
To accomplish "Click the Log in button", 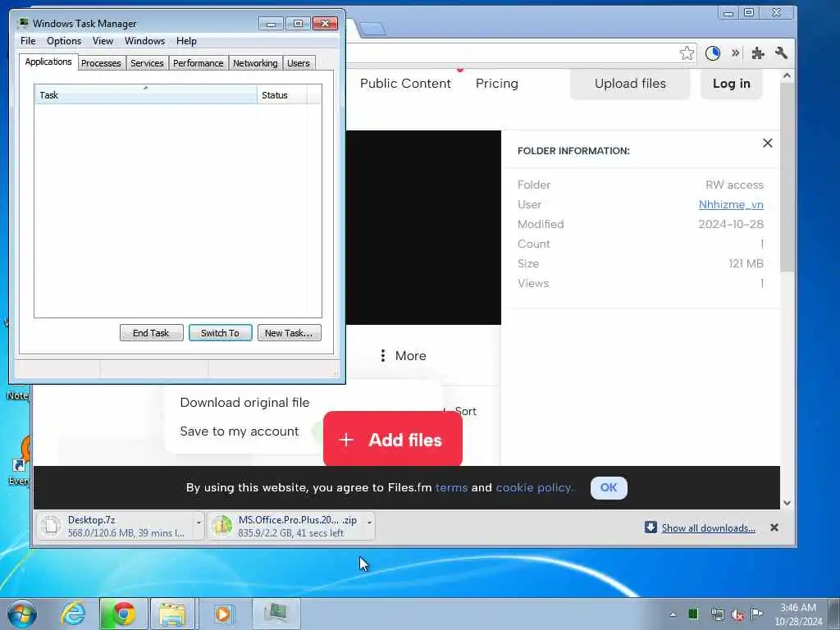I will (731, 84).
